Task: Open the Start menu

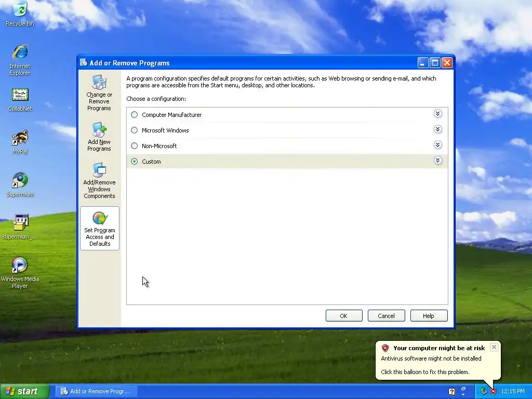Action: (x=24, y=391)
